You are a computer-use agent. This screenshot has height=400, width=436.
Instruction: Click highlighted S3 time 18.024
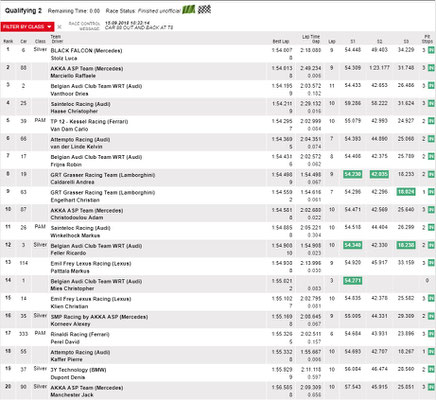click(406, 192)
